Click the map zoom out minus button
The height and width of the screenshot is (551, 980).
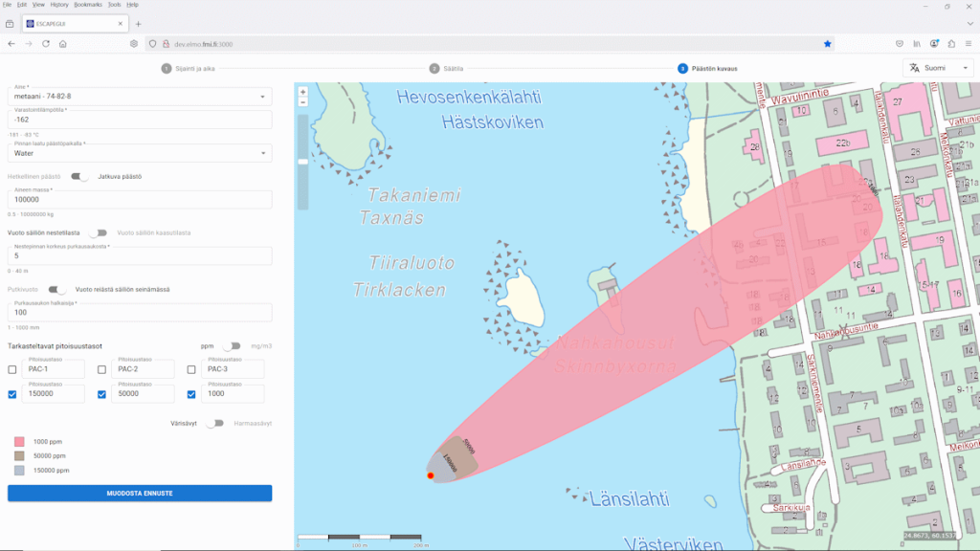[x=303, y=102]
